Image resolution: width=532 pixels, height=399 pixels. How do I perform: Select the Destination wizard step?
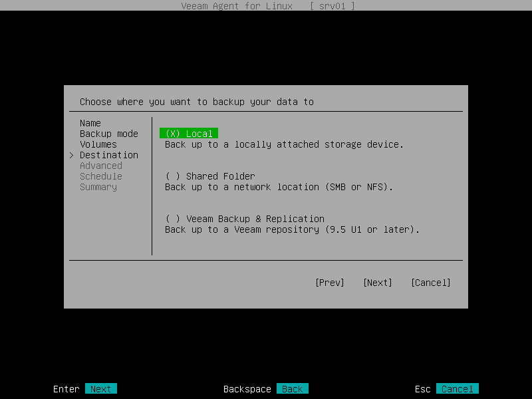point(109,155)
